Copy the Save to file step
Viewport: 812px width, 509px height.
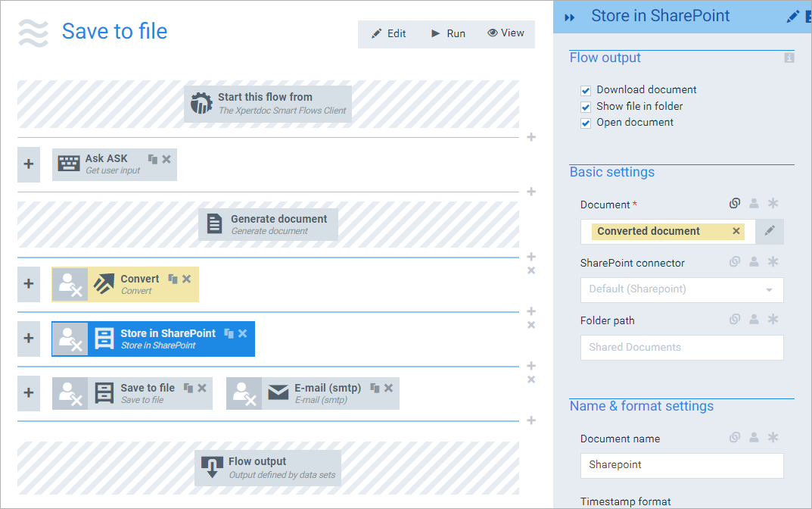click(x=188, y=388)
